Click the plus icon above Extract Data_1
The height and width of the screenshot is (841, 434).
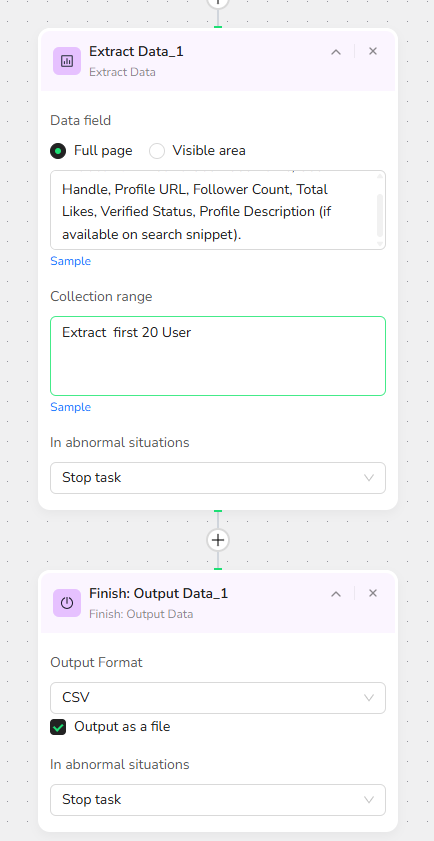pyautogui.click(x=218, y=2)
